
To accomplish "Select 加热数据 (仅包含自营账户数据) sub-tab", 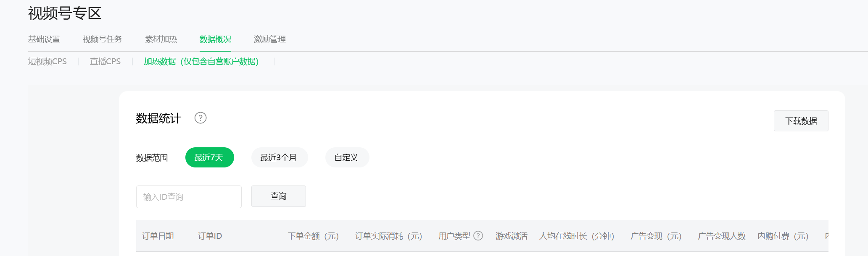I will [201, 61].
